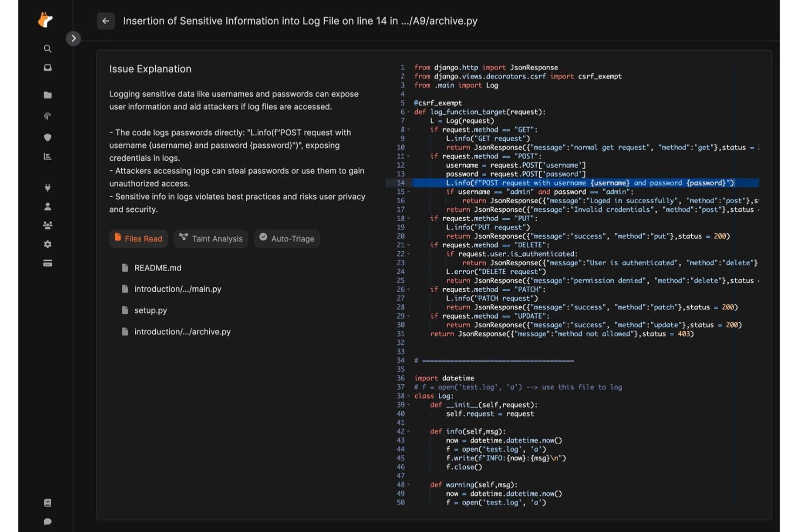
Task: Switch to the Taint Analysis tab
Action: (x=211, y=239)
